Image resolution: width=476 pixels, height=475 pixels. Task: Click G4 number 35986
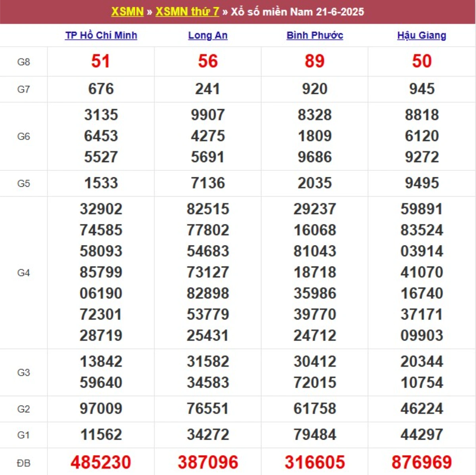point(315,293)
